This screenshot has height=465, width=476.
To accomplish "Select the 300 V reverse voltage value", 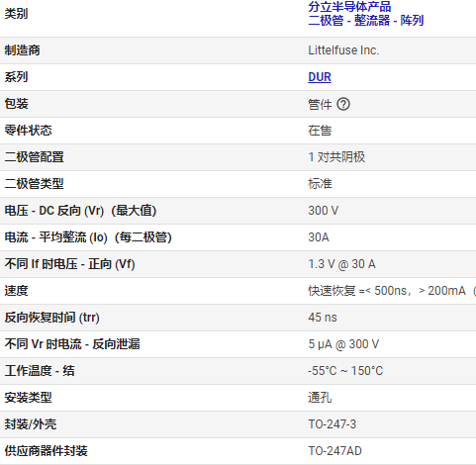I will (323, 211).
